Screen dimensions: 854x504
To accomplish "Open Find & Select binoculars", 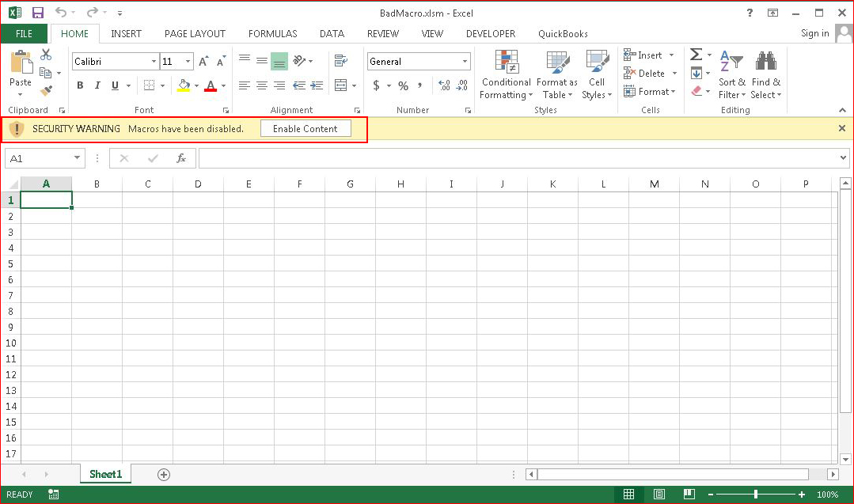I will pyautogui.click(x=766, y=74).
